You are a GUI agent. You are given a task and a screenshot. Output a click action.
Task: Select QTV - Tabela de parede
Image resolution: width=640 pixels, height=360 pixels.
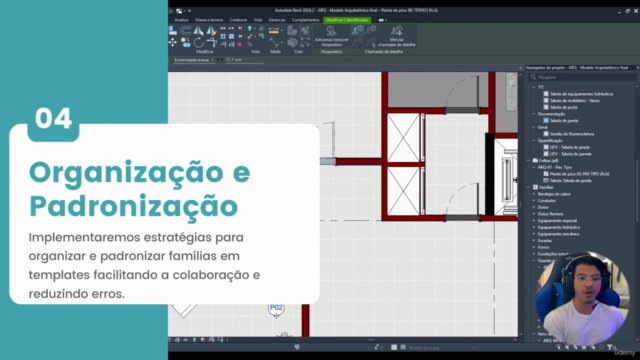coord(570,154)
